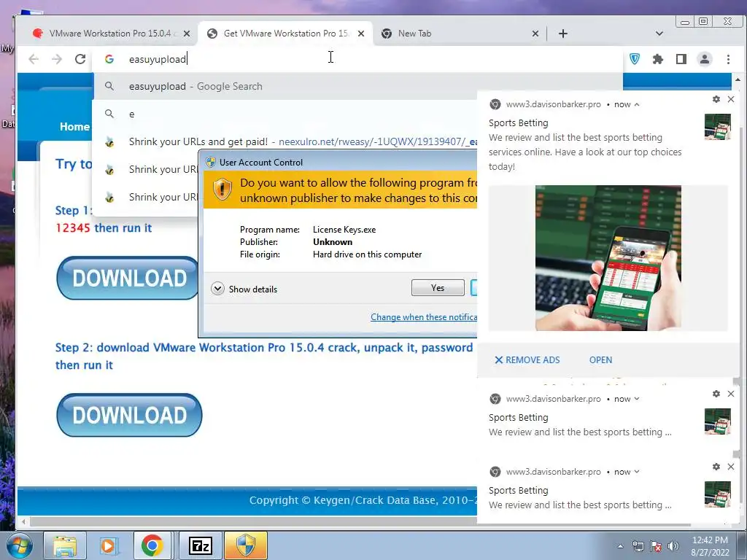
Task: Click REMOVE ADS in the notification
Action: 527,360
